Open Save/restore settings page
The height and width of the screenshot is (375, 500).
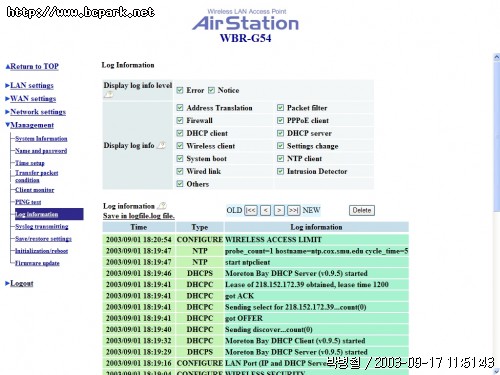(43, 239)
